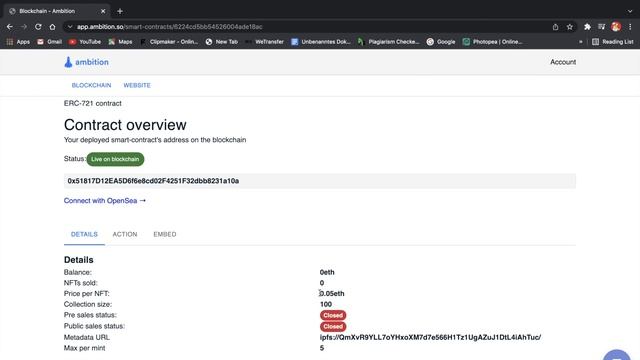Go to the WEBSITE section
The width and height of the screenshot is (640, 360).
(137, 85)
